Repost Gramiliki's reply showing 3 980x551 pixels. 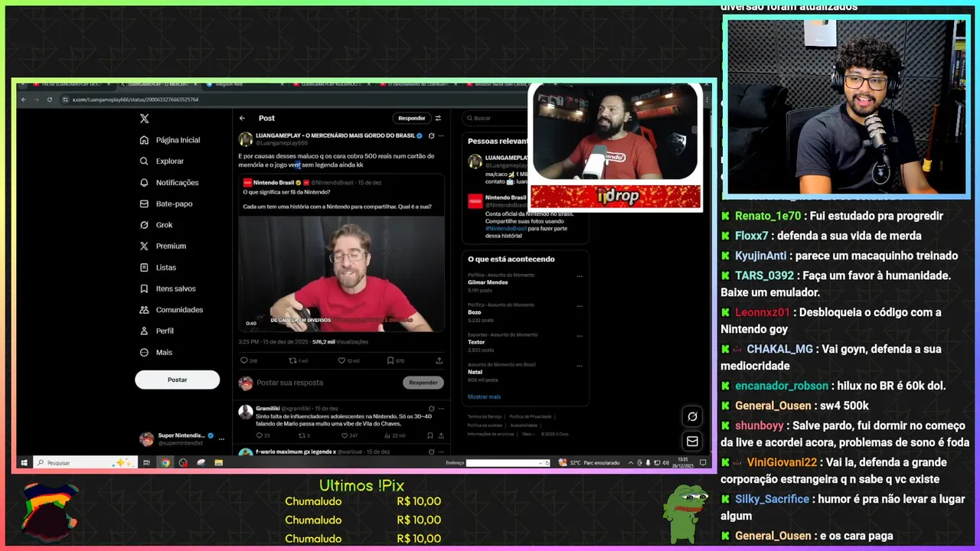[300, 435]
